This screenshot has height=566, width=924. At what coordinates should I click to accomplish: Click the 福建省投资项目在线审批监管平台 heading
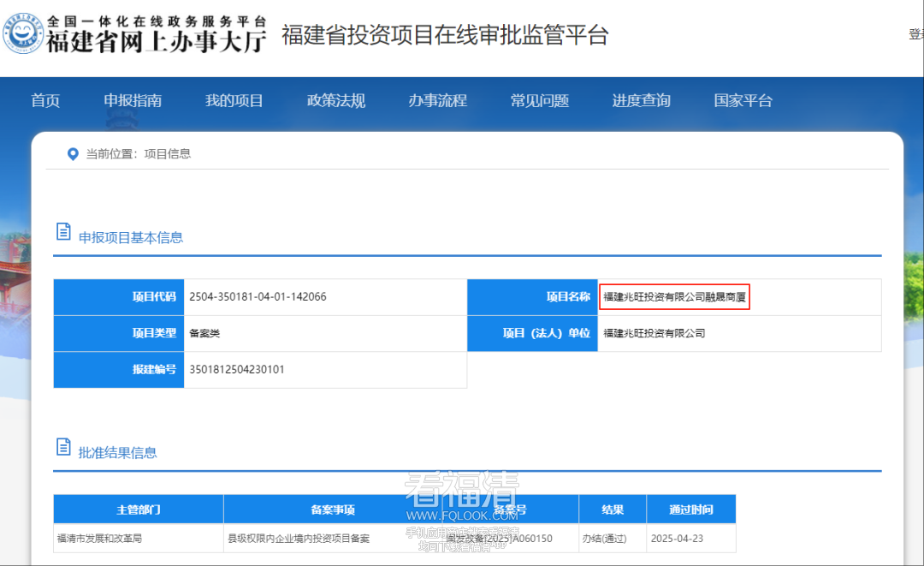445,35
